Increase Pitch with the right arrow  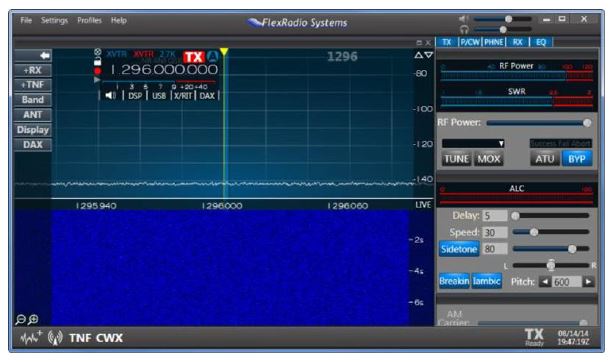click(588, 282)
